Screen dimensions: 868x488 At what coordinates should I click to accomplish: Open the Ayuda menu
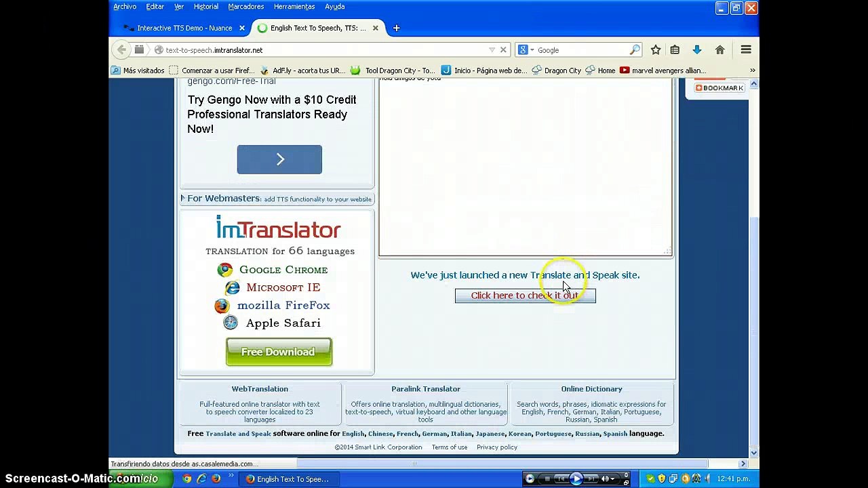coord(335,7)
